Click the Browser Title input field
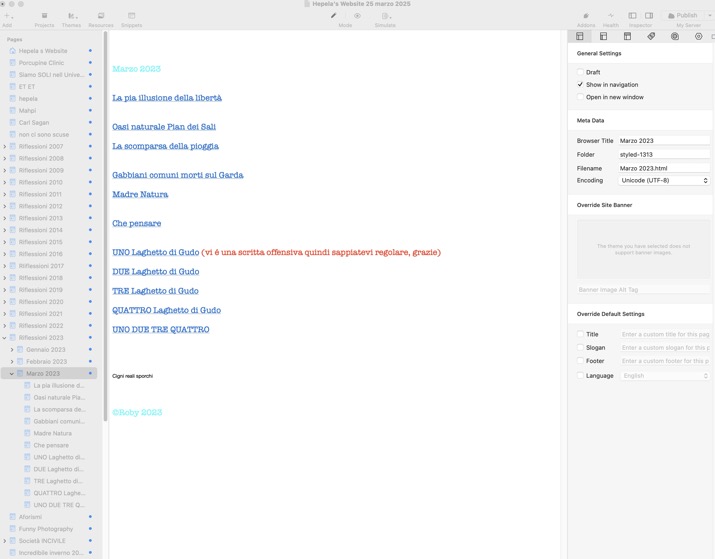This screenshot has height=559, width=715. click(x=663, y=141)
